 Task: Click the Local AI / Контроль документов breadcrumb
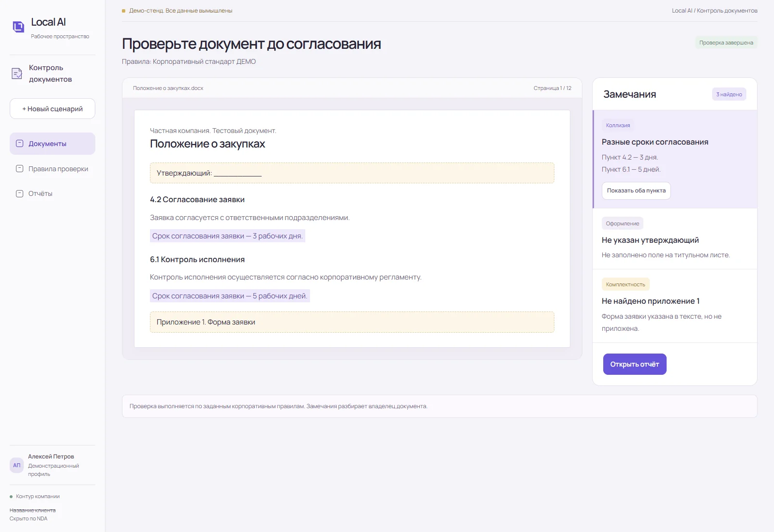[714, 11]
